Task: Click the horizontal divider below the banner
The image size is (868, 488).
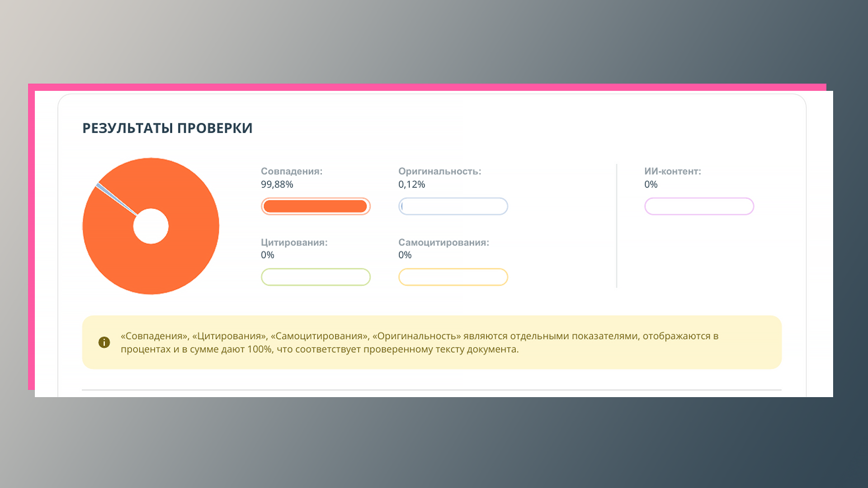Action: pos(431,388)
